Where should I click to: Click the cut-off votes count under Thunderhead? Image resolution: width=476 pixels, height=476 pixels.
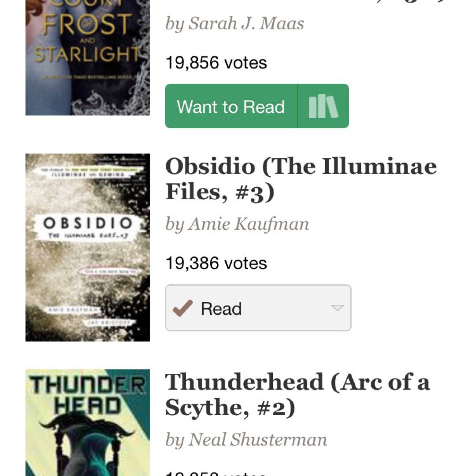click(x=216, y=473)
